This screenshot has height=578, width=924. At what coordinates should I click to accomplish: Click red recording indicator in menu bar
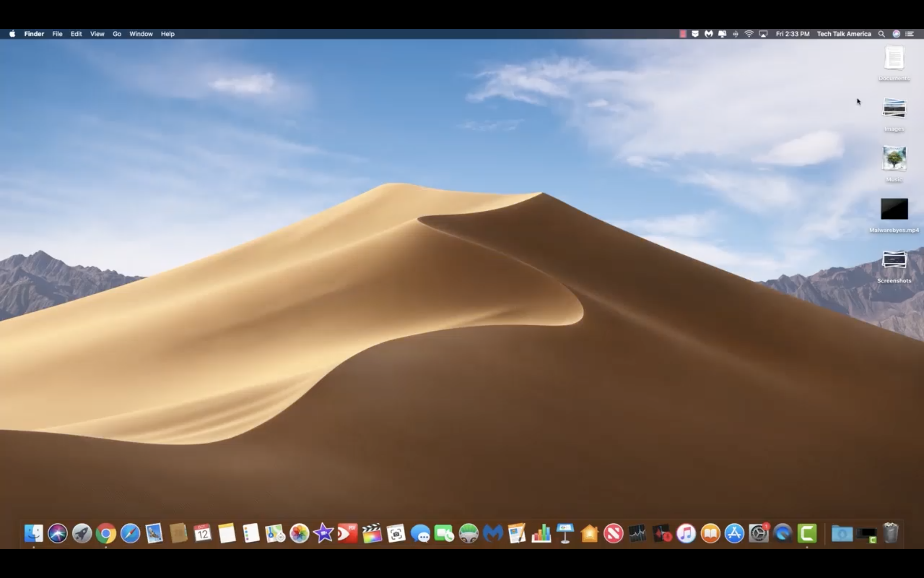(x=683, y=34)
